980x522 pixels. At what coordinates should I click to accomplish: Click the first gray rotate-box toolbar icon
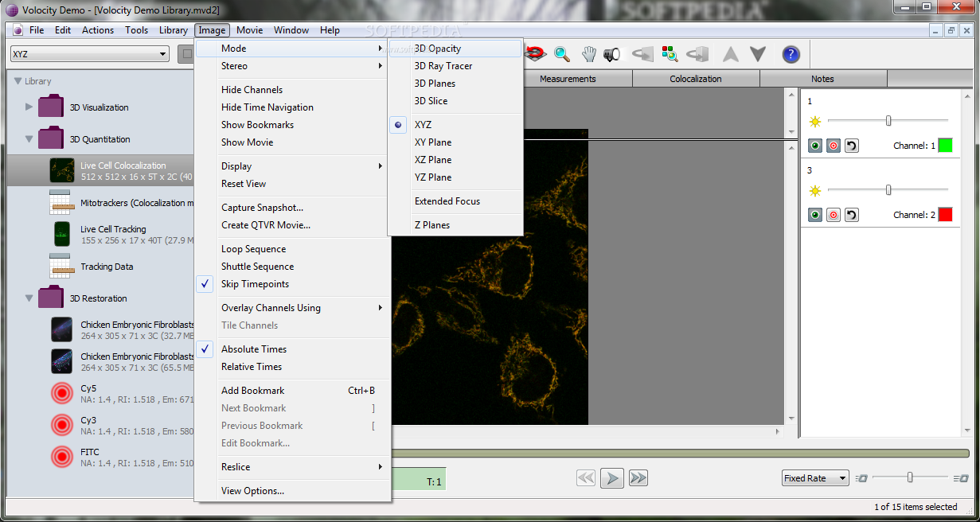tap(642, 54)
